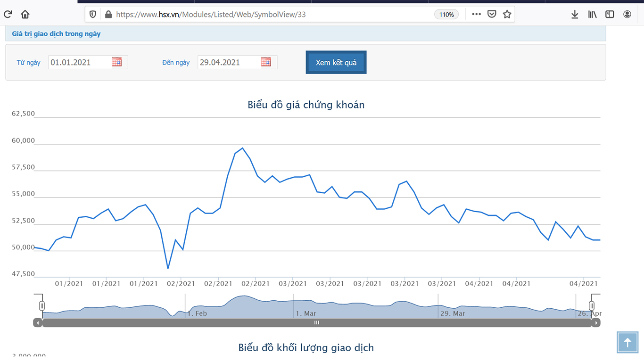This screenshot has height=362, width=644.
Task: Click the 110% zoom level indicator
Action: click(x=446, y=15)
